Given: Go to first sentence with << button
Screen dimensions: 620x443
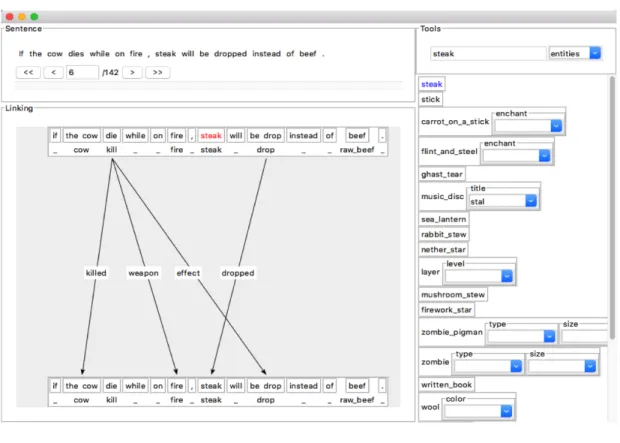Looking at the screenshot, I should [28, 72].
